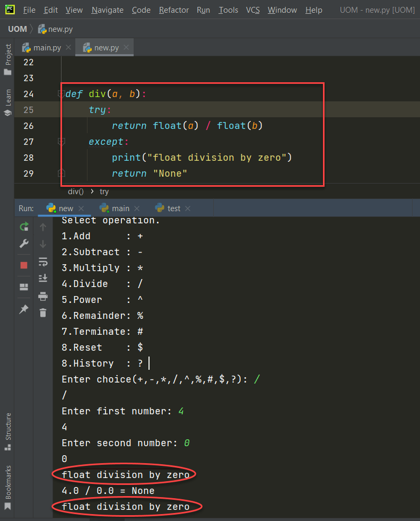Clear console output with the trash icon
This screenshot has width=420, height=521.
43,312
